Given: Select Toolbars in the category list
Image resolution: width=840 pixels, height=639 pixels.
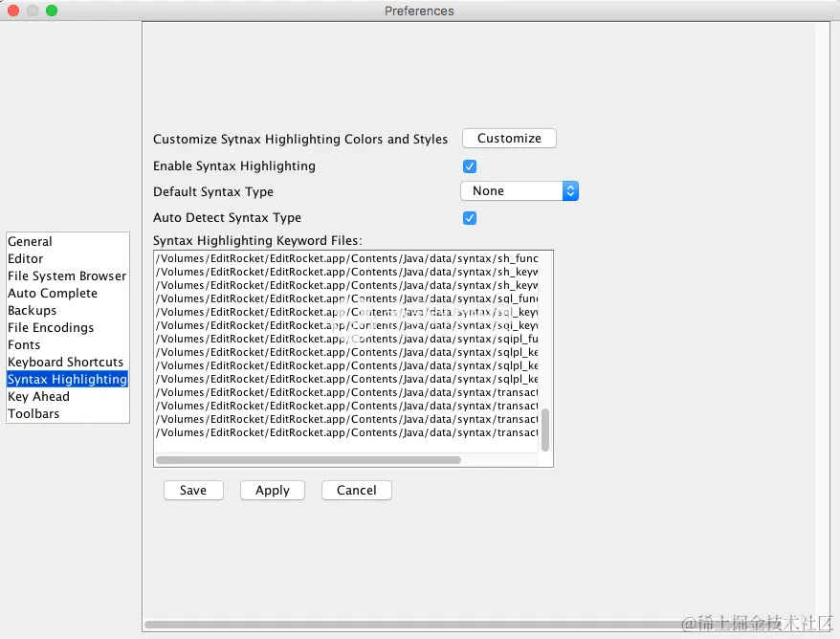Looking at the screenshot, I should coord(67,413).
